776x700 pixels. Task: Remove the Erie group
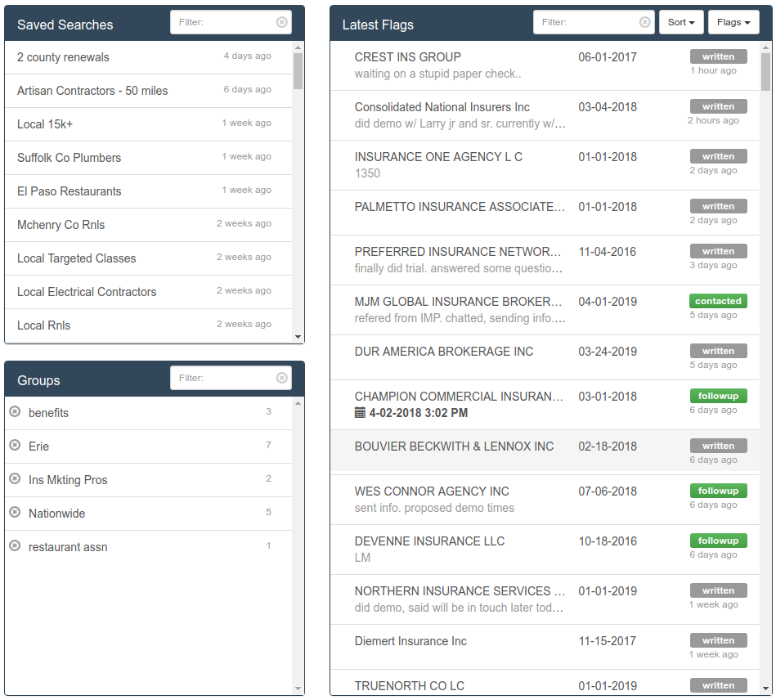click(x=16, y=445)
